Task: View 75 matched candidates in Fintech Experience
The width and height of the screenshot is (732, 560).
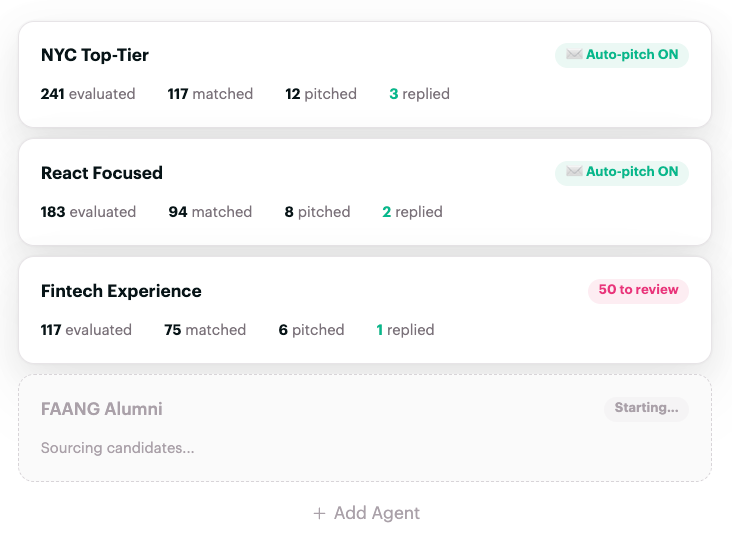Action: click(x=205, y=330)
